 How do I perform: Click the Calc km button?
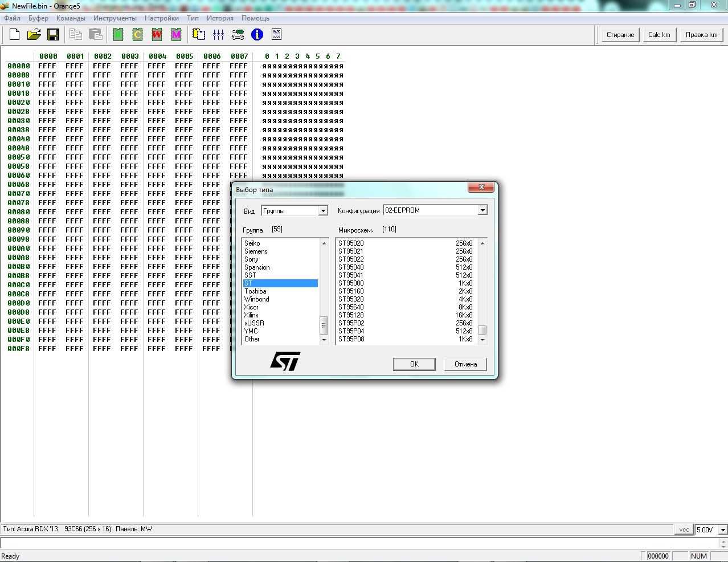[659, 35]
